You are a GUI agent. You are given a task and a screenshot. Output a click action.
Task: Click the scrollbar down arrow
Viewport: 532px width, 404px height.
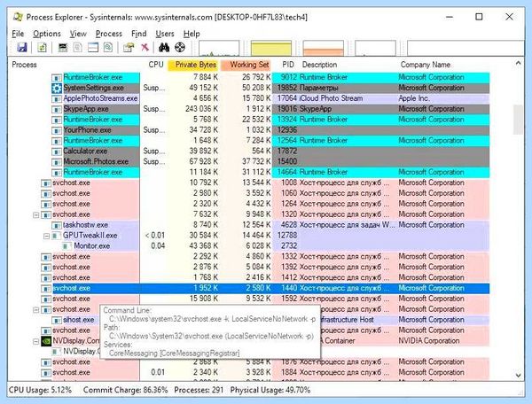[518, 375]
